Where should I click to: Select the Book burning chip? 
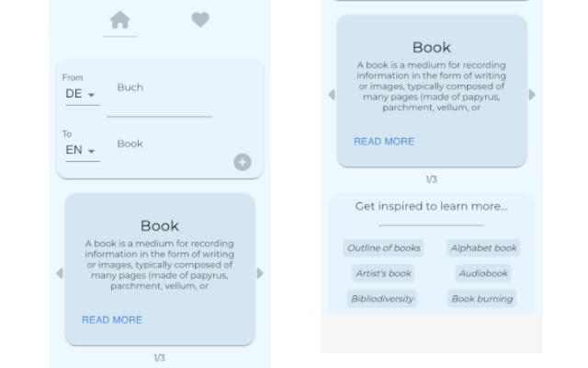[483, 299]
